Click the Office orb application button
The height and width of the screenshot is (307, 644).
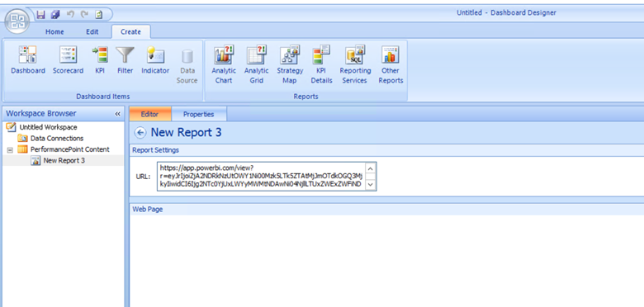[17, 21]
